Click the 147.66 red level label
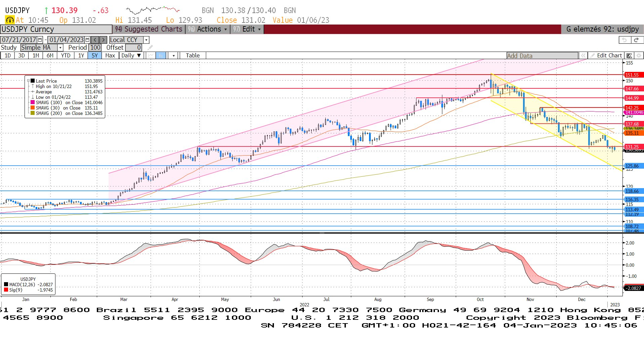Screen dimensions: 644x344 [x=633, y=89]
